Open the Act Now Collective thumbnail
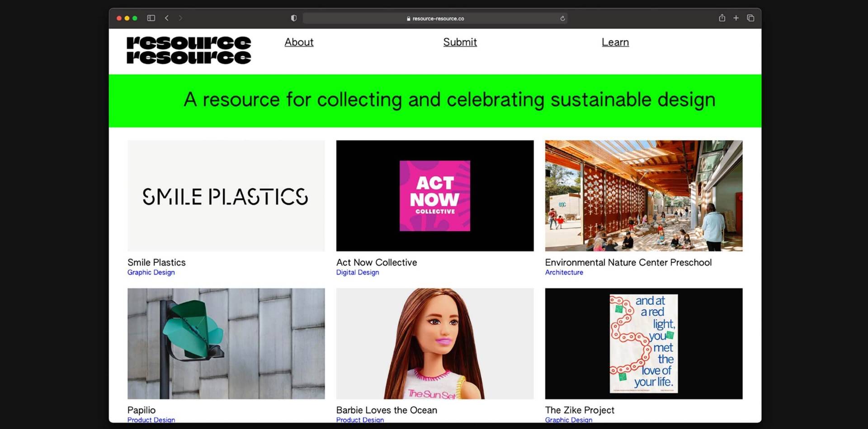868x429 pixels. coord(435,196)
